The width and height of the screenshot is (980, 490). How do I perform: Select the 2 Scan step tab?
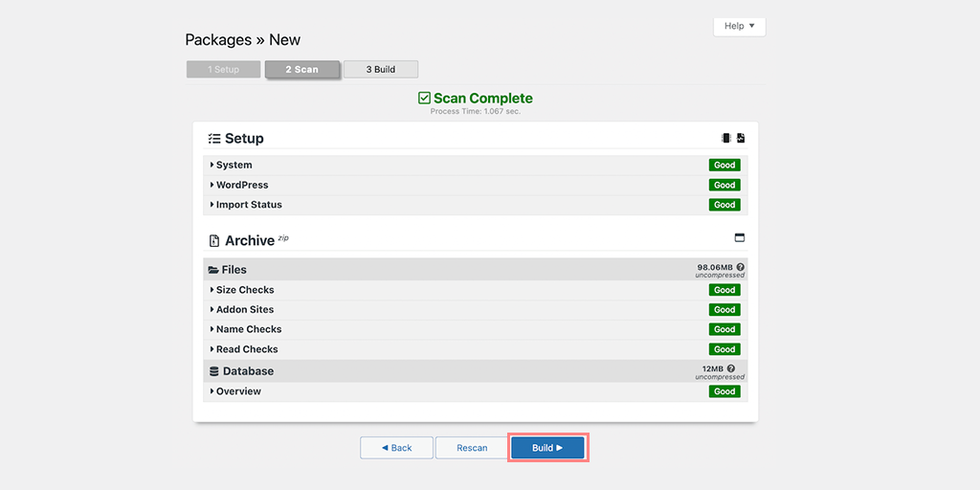tap(301, 69)
